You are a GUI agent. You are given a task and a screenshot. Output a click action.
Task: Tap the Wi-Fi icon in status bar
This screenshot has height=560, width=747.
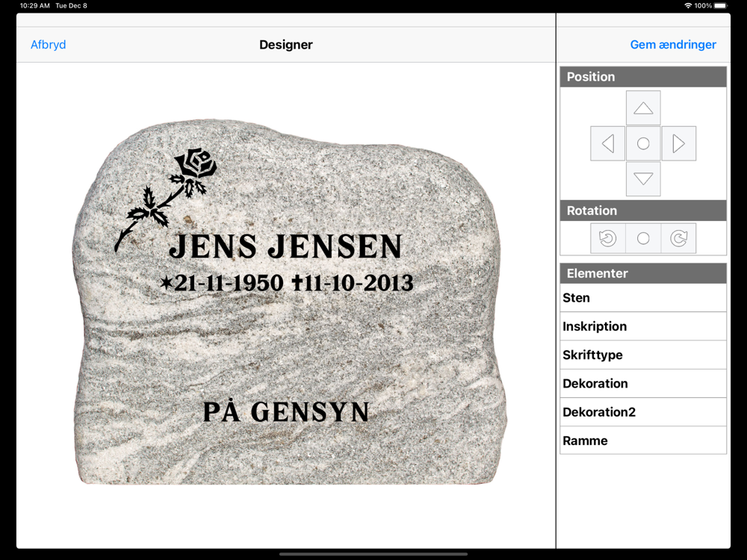pos(688,6)
